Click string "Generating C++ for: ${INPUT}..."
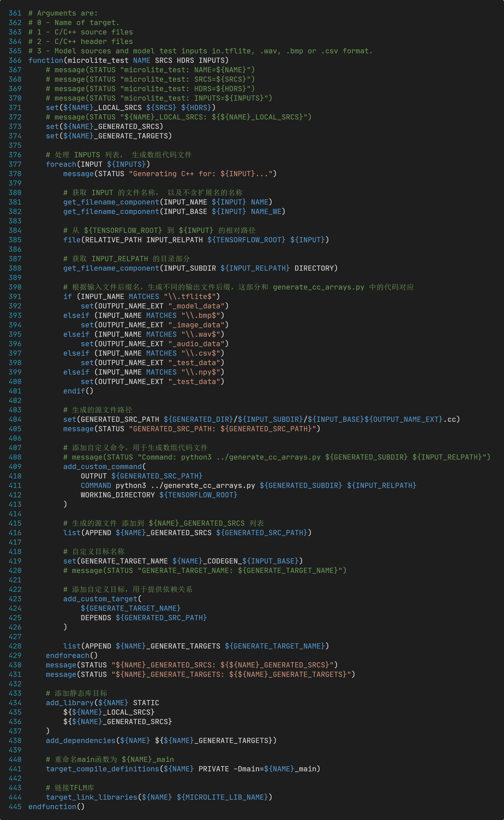 (201, 174)
